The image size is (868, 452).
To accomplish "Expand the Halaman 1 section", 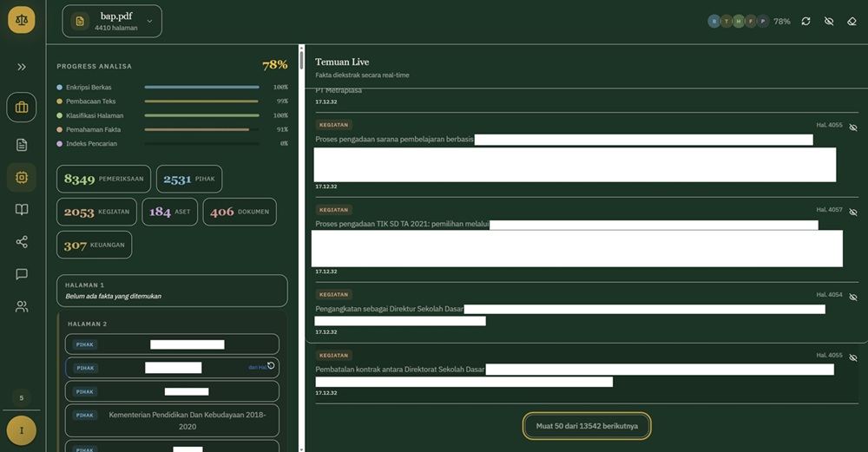I will [x=172, y=291].
